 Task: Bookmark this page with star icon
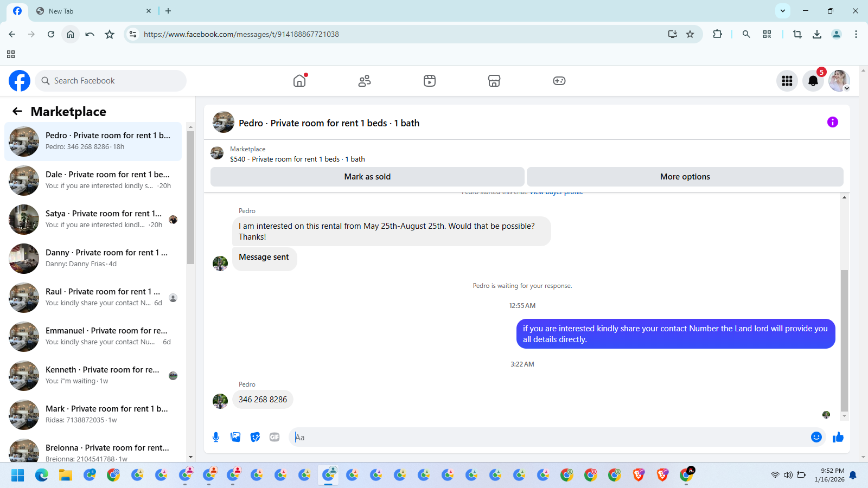(x=690, y=34)
